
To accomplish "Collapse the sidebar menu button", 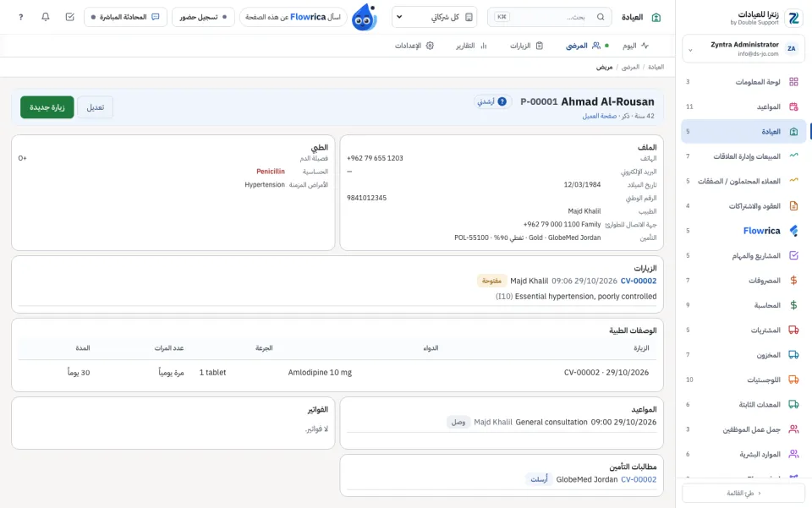I will 743,493.
